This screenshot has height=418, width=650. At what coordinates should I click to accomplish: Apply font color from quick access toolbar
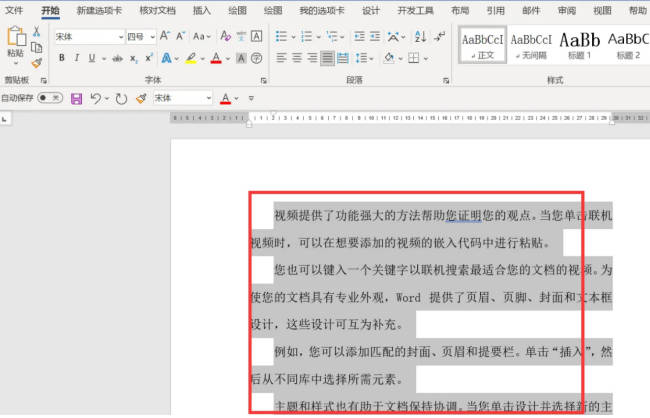point(225,98)
